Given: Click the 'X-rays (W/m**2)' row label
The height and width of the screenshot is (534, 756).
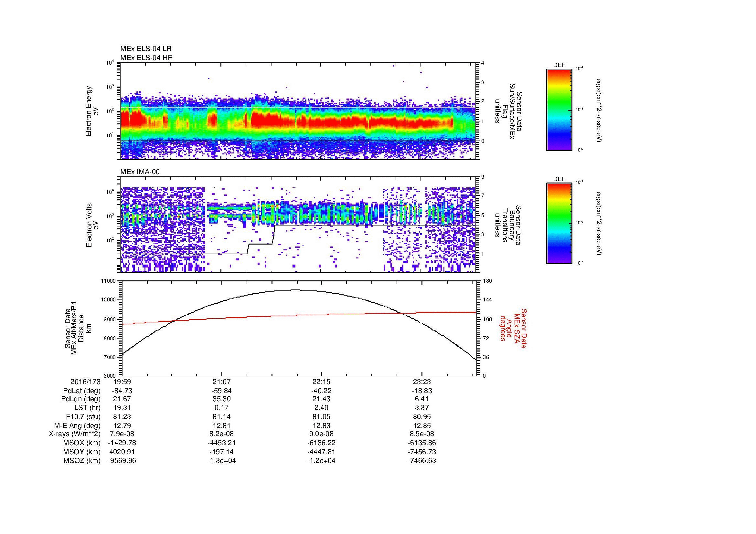Looking at the screenshot, I should point(74,434).
